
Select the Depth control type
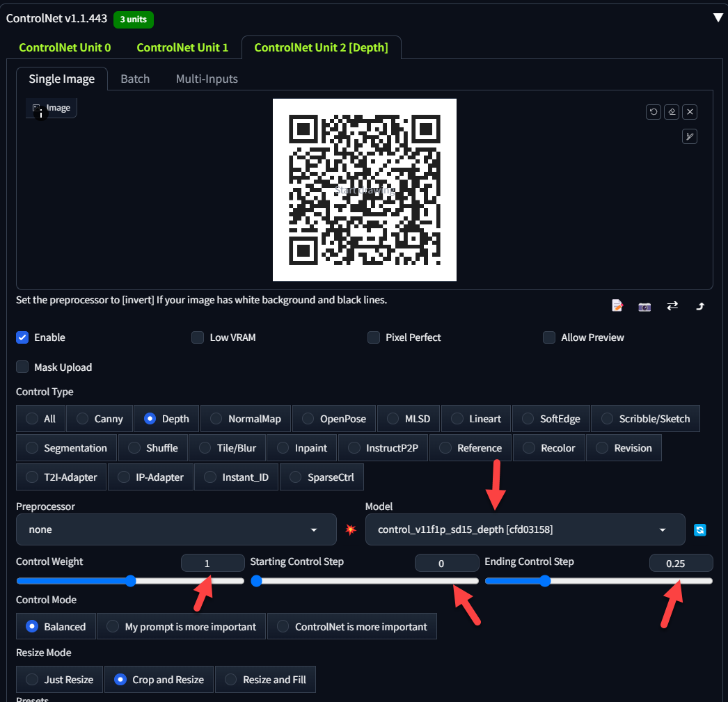pyautogui.click(x=166, y=419)
